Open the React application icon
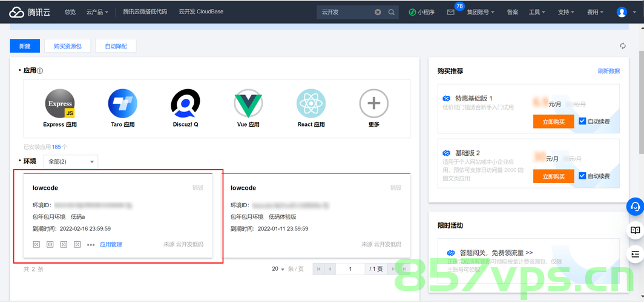Screen dimensions: 644x303 pos(311,103)
